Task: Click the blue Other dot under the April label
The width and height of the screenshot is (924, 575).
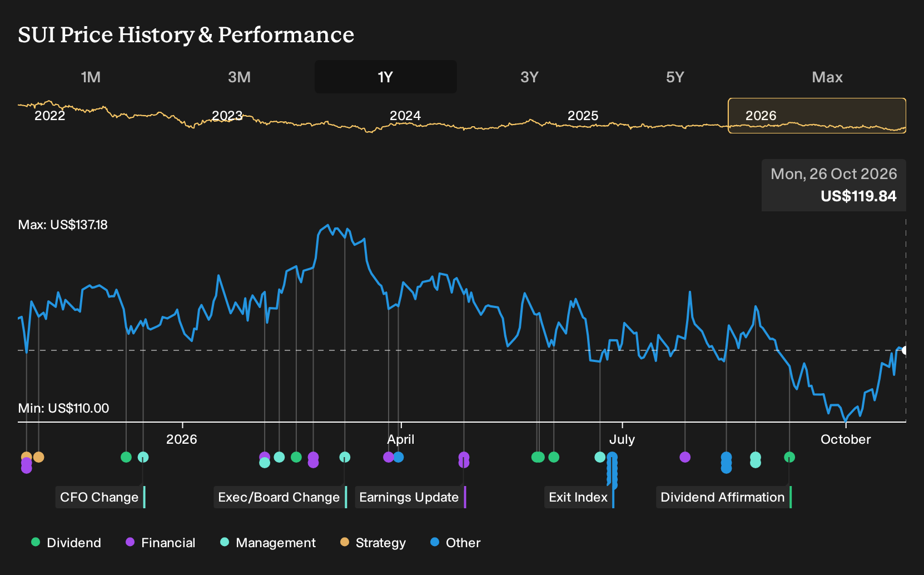Action: [x=398, y=457]
